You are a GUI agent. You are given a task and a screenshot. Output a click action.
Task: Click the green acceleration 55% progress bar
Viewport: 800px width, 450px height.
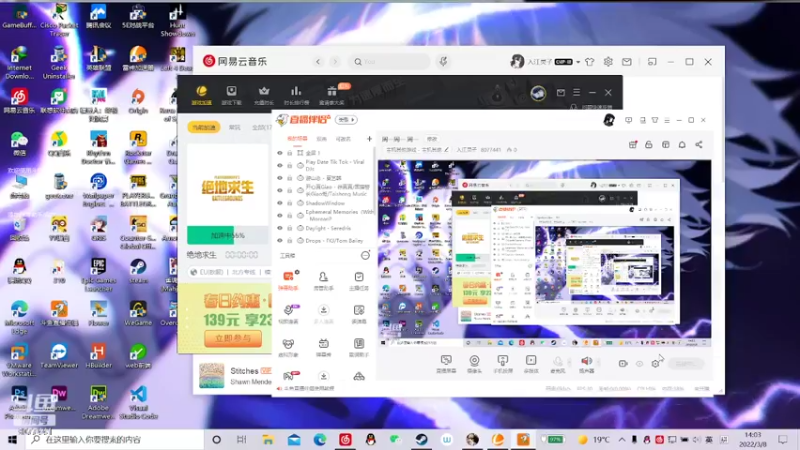pyautogui.click(x=228, y=235)
